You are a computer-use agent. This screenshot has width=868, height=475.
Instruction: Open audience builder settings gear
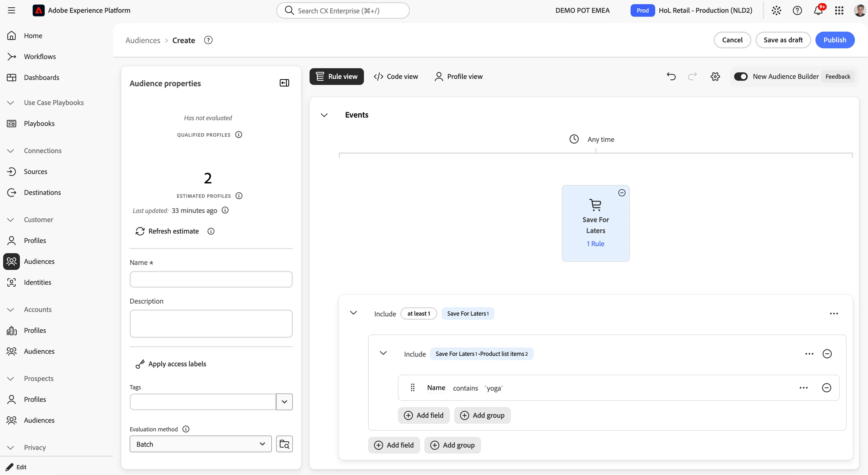[x=715, y=76]
